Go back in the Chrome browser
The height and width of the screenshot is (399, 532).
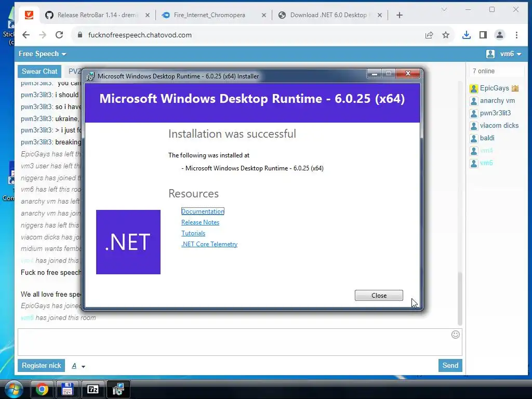[x=26, y=35]
